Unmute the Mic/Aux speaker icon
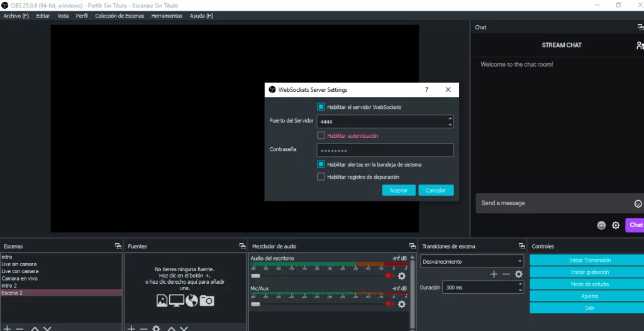Screen dimensions: 644x331 pyautogui.click(x=389, y=304)
